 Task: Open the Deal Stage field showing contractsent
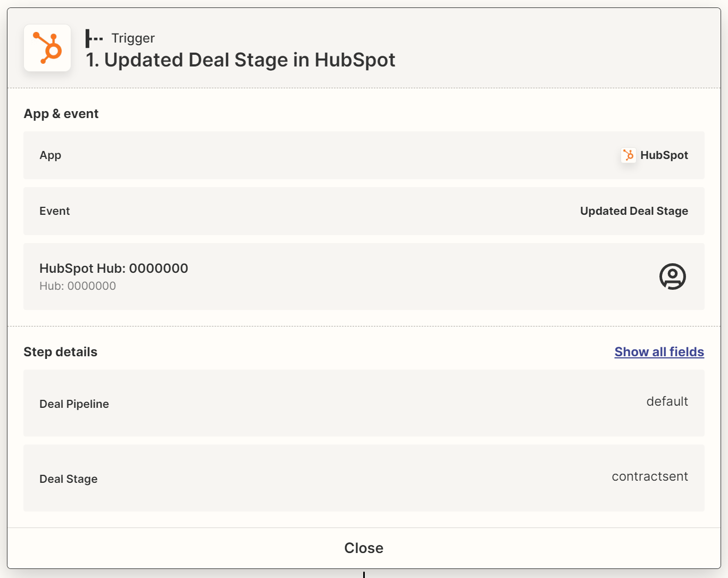364,478
